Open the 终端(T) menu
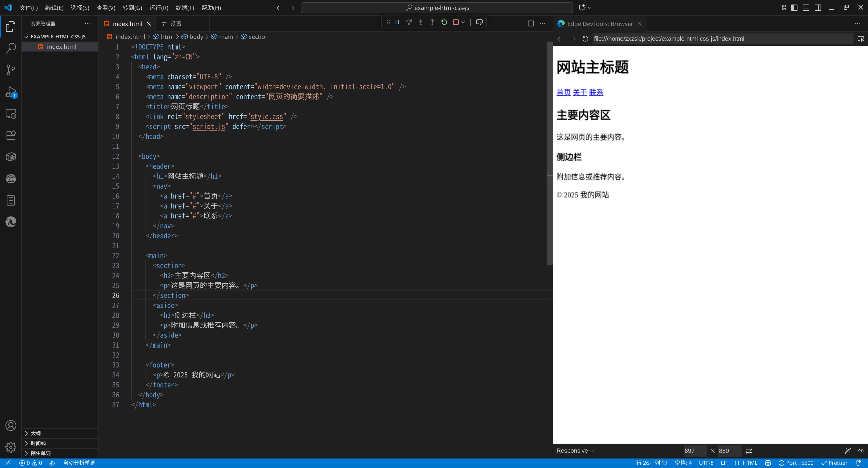Viewport: 868px width, 468px height. pyautogui.click(x=185, y=8)
